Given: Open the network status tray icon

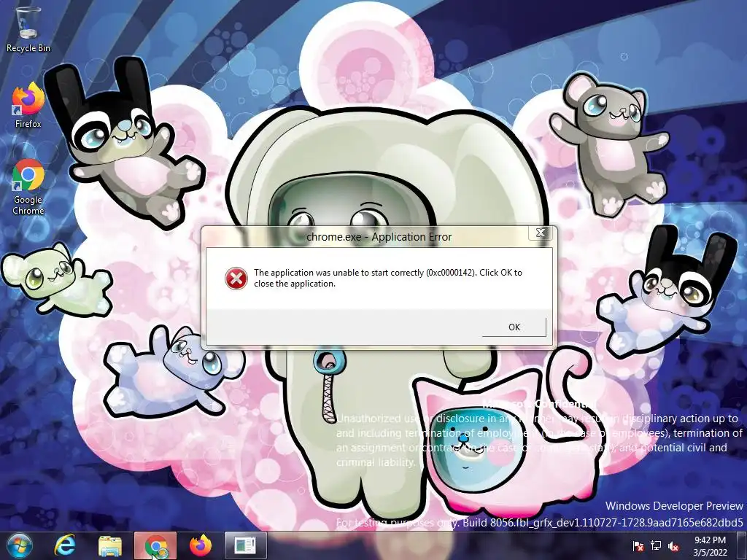Looking at the screenshot, I should pos(656,546).
